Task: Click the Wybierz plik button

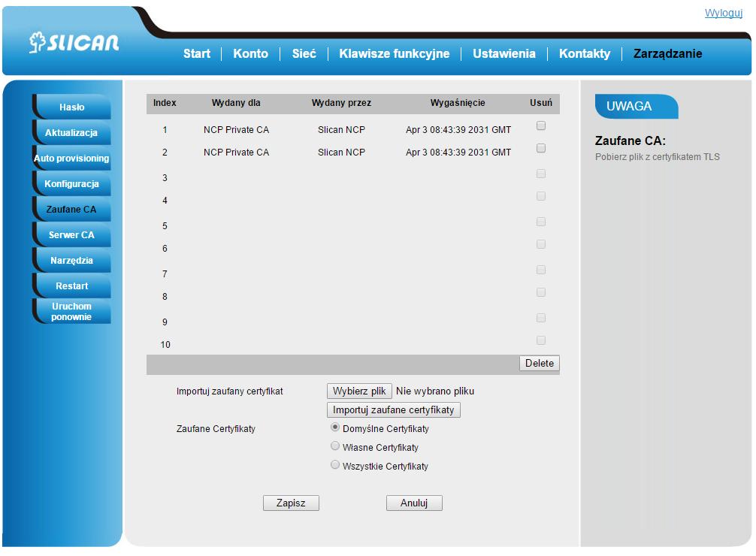Action: click(x=359, y=391)
